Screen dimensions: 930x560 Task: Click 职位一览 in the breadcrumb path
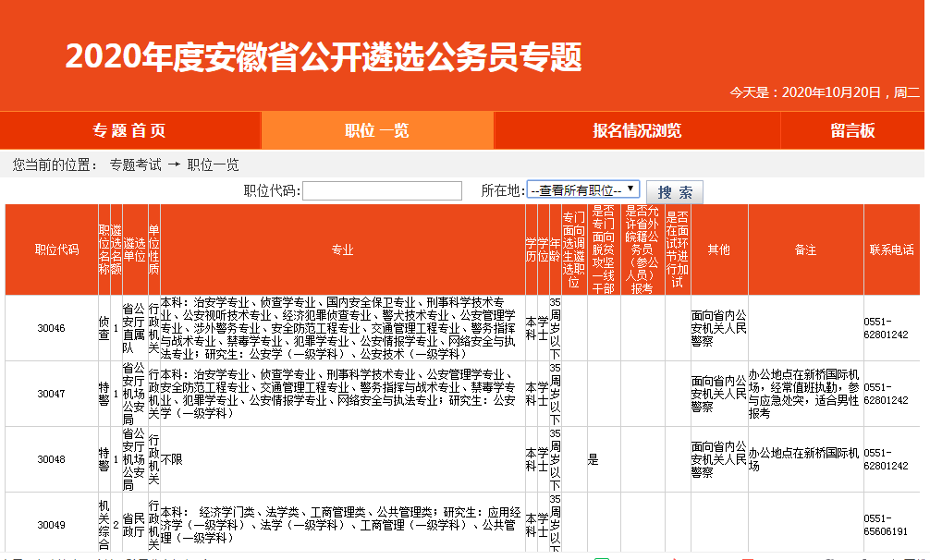point(214,164)
